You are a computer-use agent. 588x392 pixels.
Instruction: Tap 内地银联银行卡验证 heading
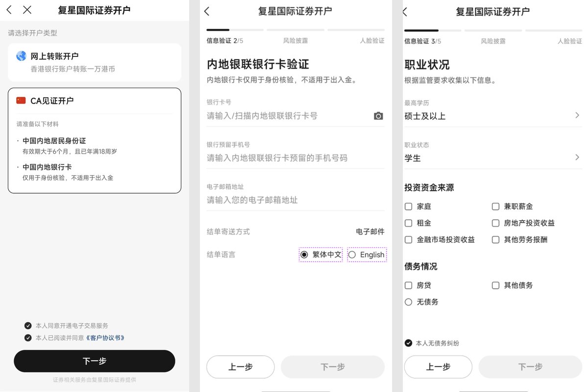[258, 64]
